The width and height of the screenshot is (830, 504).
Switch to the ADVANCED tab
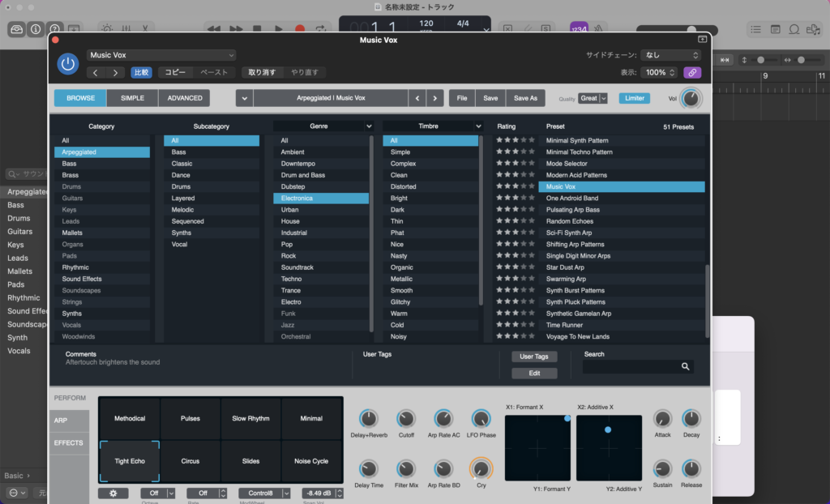point(185,98)
